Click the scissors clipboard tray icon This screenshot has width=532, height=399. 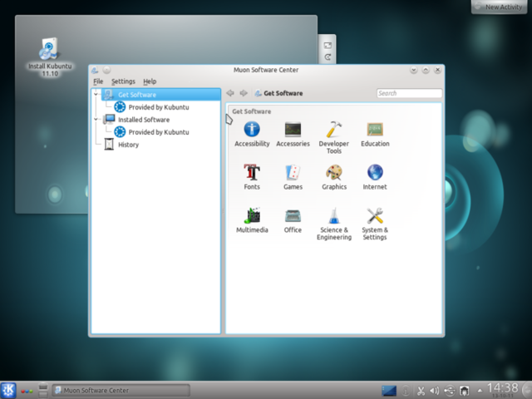[421, 391]
